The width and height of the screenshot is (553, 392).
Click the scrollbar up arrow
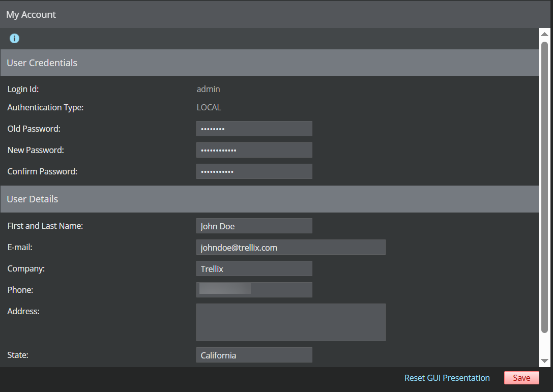pyautogui.click(x=544, y=34)
